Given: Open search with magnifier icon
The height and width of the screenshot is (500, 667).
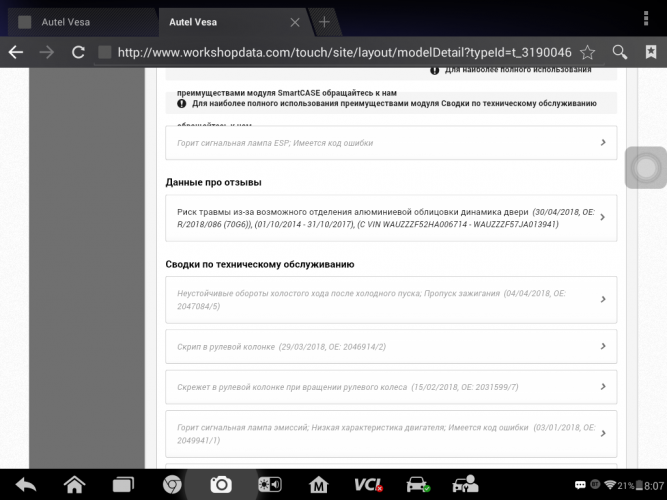Looking at the screenshot, I should tap(620, 52).
